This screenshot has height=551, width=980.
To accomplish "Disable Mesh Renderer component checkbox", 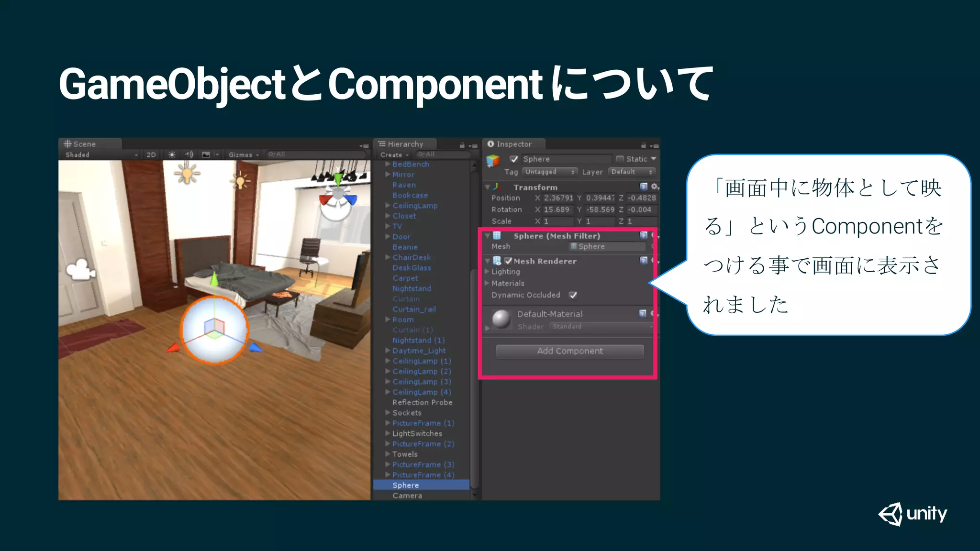I will point(508,261).
